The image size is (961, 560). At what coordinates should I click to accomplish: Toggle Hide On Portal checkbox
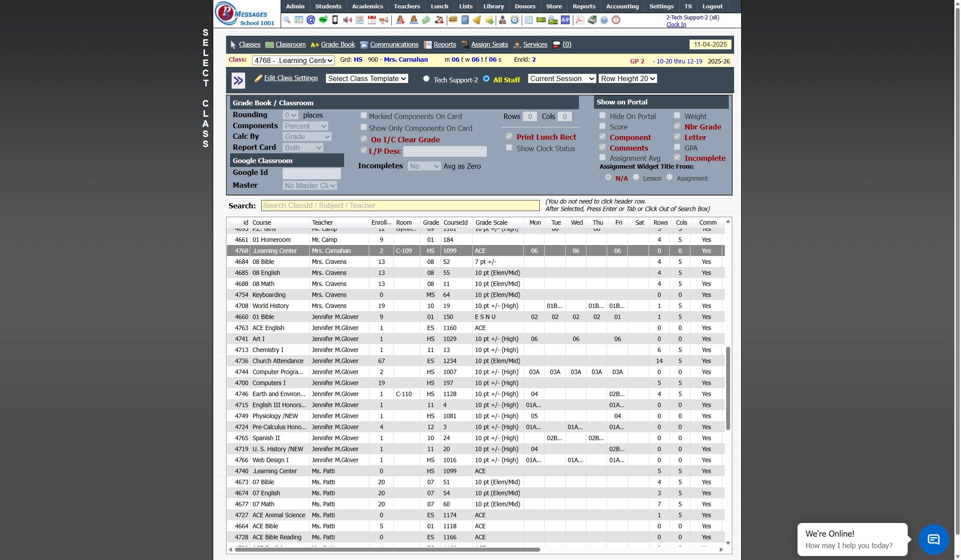click(602, 116)
